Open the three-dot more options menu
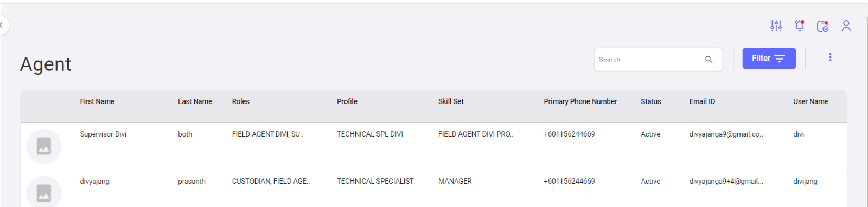The height and width of the screenshot is (207, 868). (x=830, y=57)
